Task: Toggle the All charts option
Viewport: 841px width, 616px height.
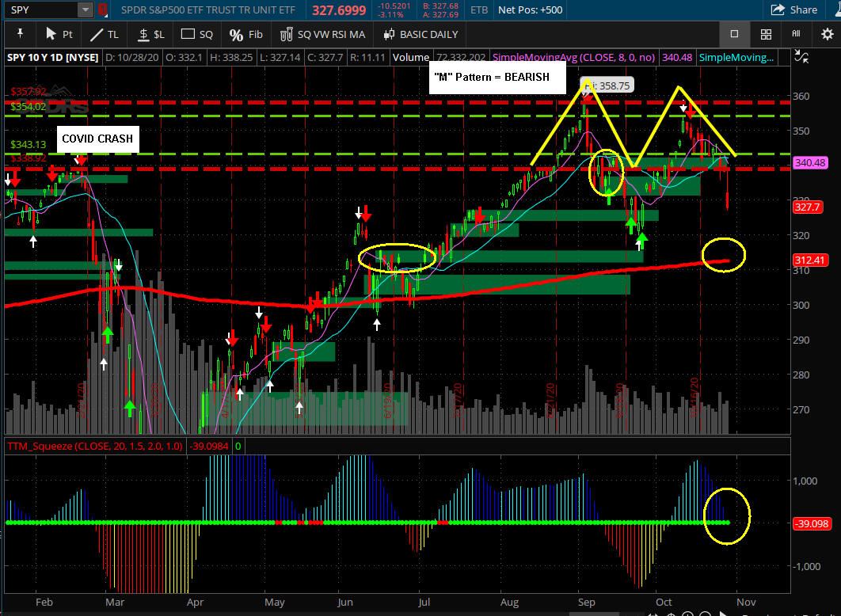Action: [796, 34]
